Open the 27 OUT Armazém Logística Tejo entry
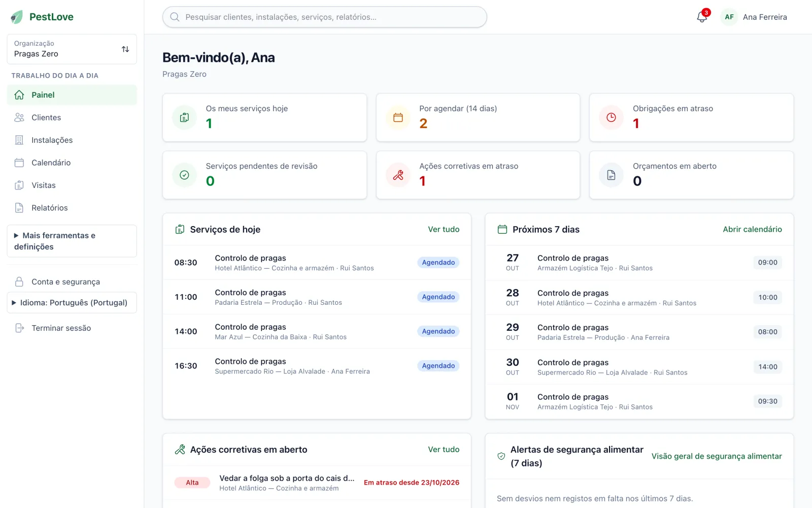812x508 pixels. [x=639, y=263]
